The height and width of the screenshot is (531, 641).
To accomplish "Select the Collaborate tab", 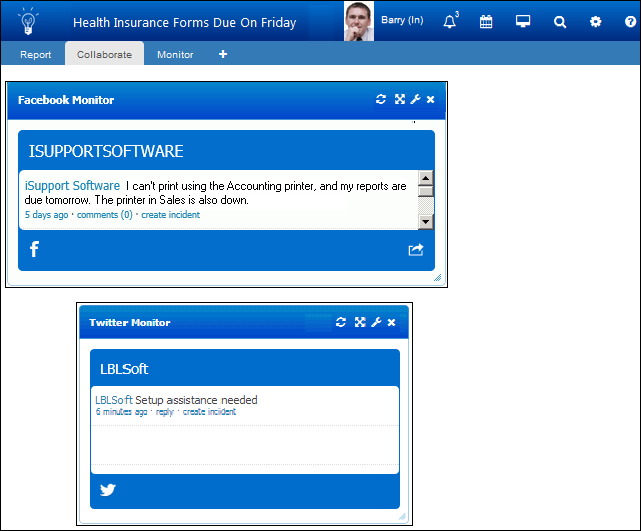I will tap(104, 54).
